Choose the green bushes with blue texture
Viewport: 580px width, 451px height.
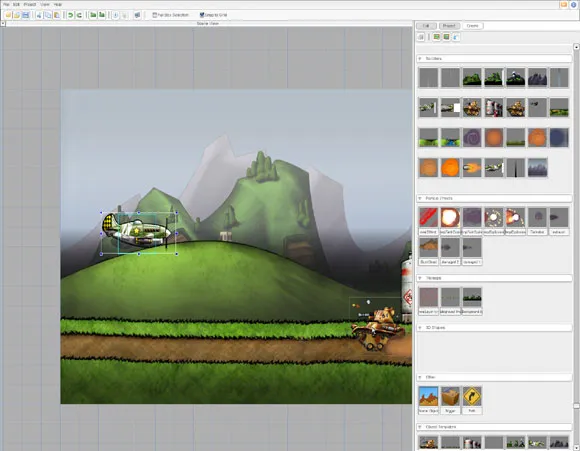pyautogui.click(x=450, y=138)
